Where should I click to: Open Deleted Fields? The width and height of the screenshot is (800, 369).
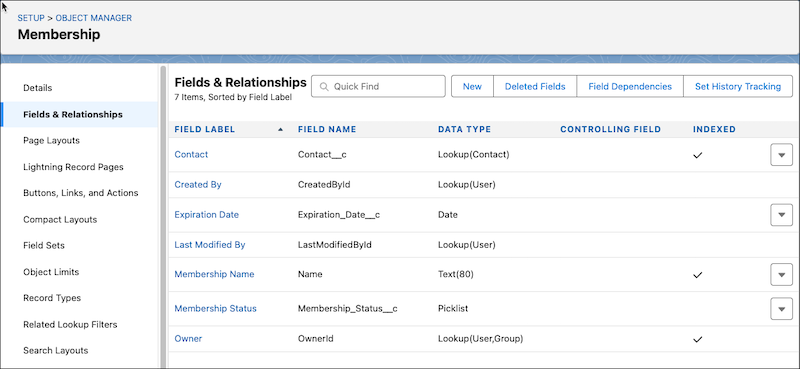535,86
